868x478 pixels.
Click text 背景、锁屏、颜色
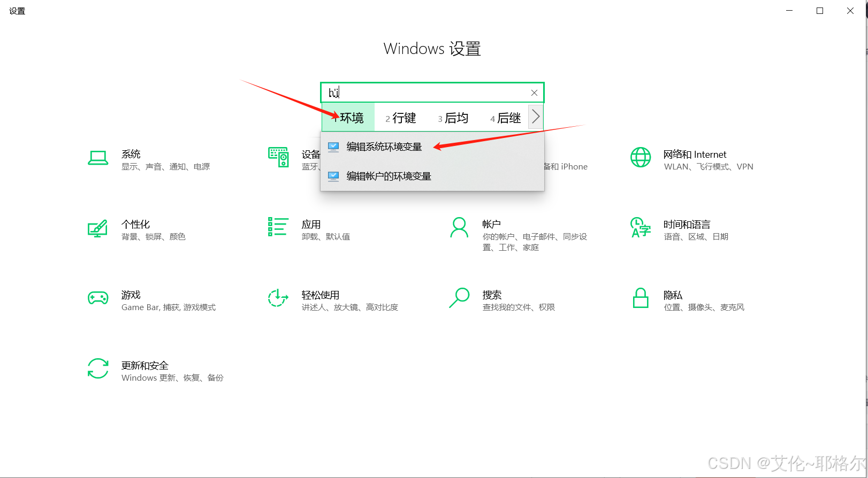pyautogui.click(x=154, y=237)
